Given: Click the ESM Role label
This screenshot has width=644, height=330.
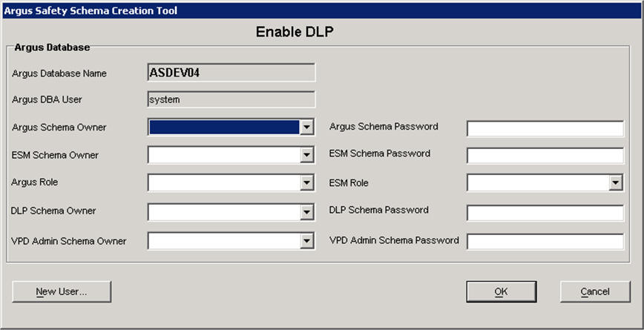Looking at the screenshot, I should (x=349, y=182).
